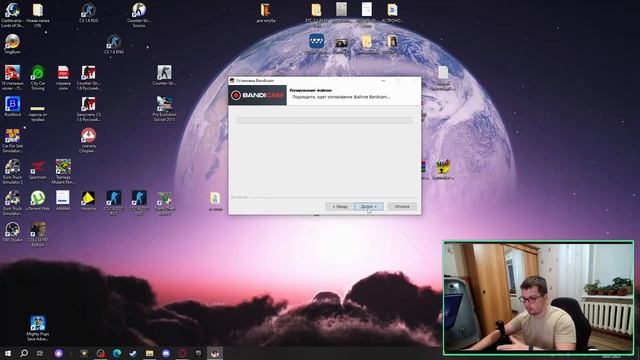The width and height of the screenshot is (640, 360).
Task: Open Microsoft Edge from the taskbar
Action: click(117, 353)
